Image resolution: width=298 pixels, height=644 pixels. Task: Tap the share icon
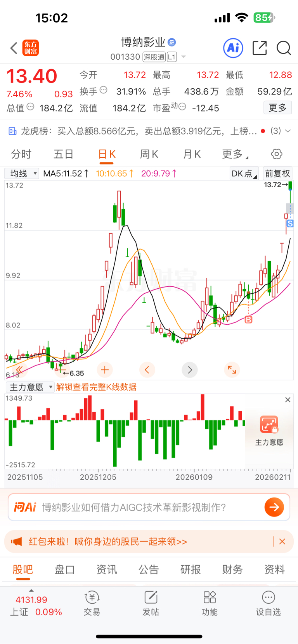[x=260, y=48]
